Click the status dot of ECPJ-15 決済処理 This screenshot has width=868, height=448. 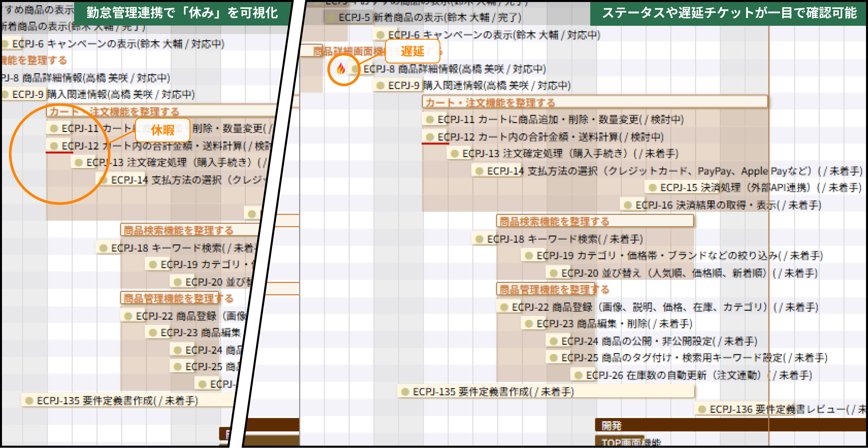tap(652, 188)
